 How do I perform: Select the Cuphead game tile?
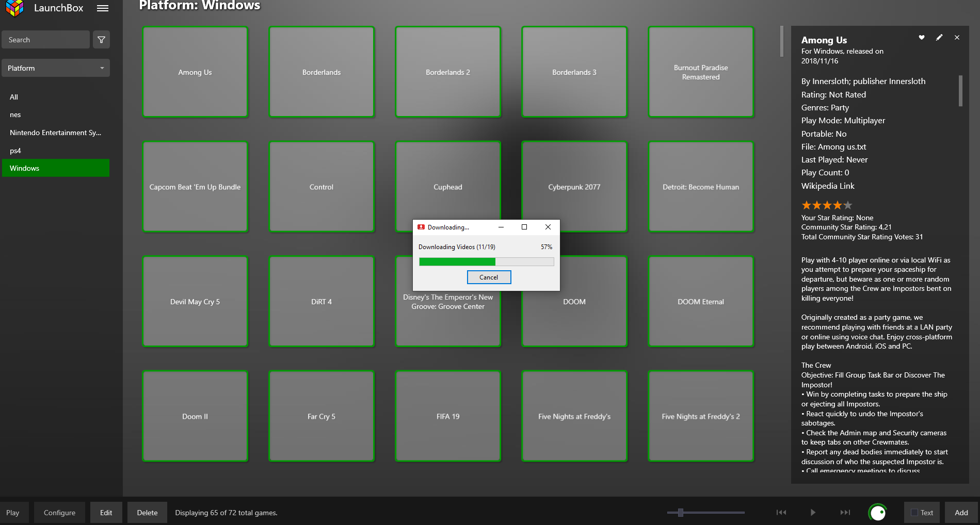(448, 181)
